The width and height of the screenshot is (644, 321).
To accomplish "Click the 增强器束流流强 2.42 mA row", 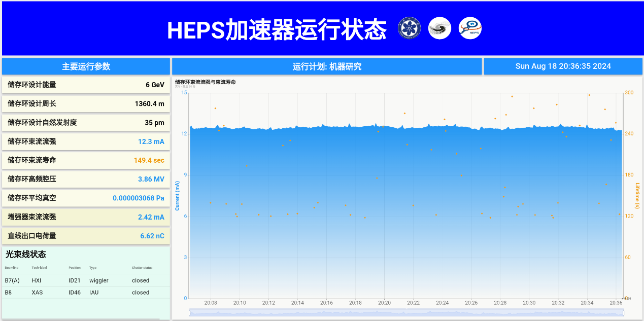I will pos(86,217).
